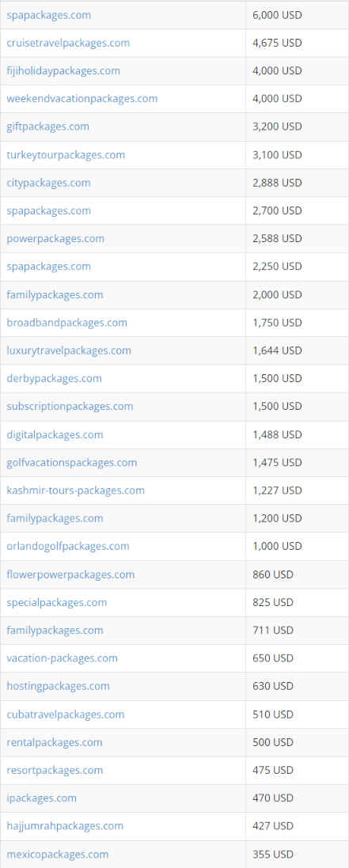
Task: Click the hajjumrahpackages.com link
Action: [x=65, y=826]
